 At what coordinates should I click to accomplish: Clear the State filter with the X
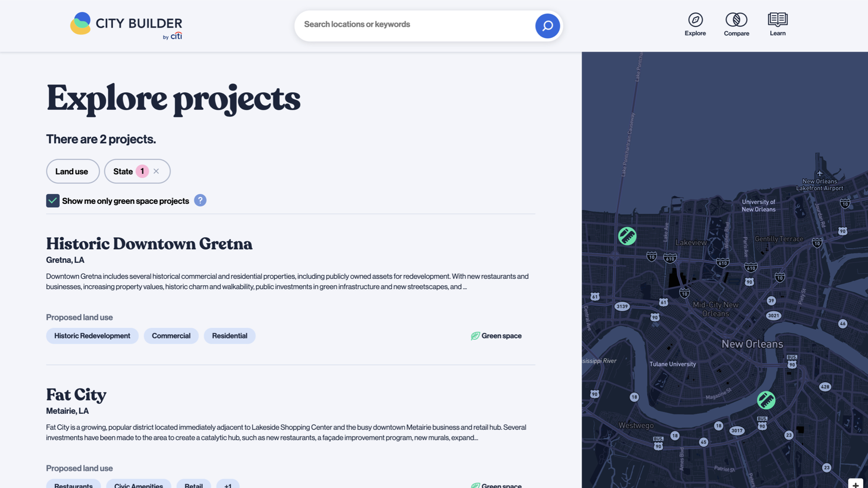pos(156,171)
